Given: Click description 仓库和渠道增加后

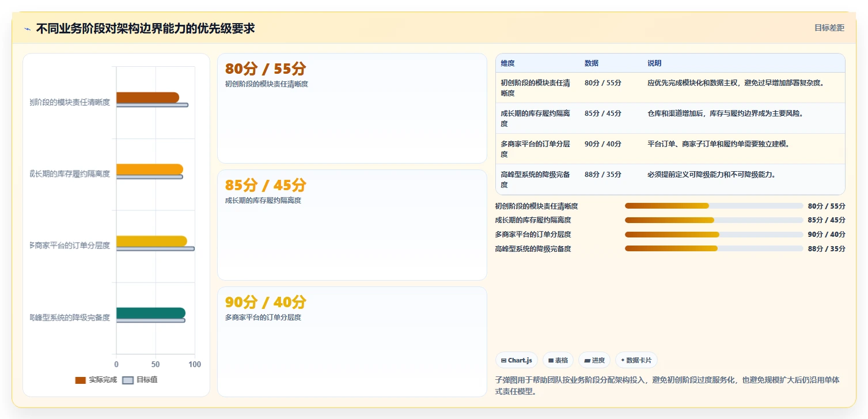Looking at the screenshot, I should [725, 114].
